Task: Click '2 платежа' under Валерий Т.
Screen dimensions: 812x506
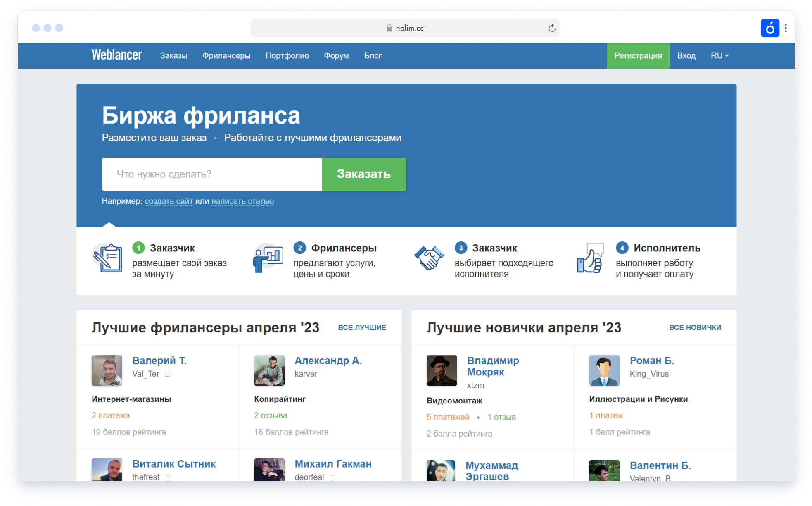Action: point(110,415)
